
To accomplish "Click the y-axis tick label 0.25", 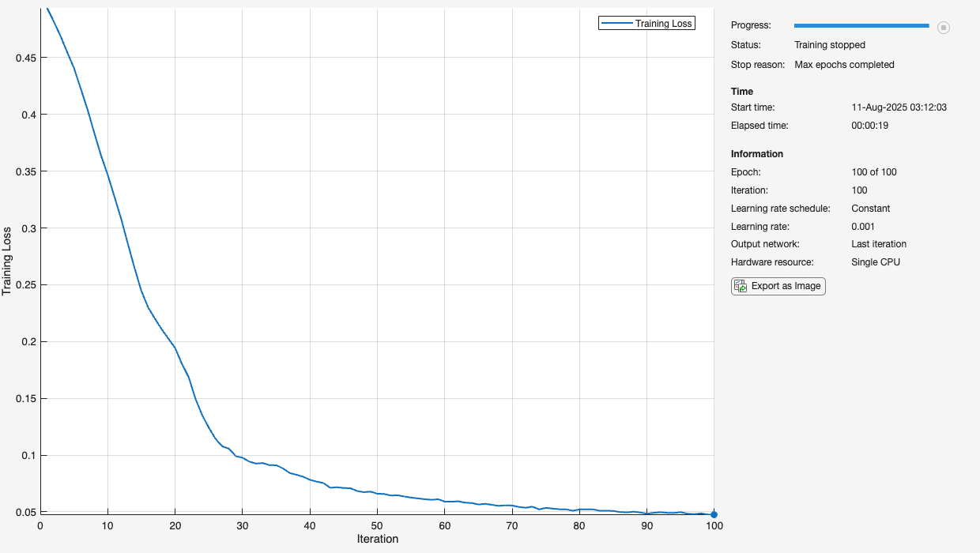I will (26, 285).
